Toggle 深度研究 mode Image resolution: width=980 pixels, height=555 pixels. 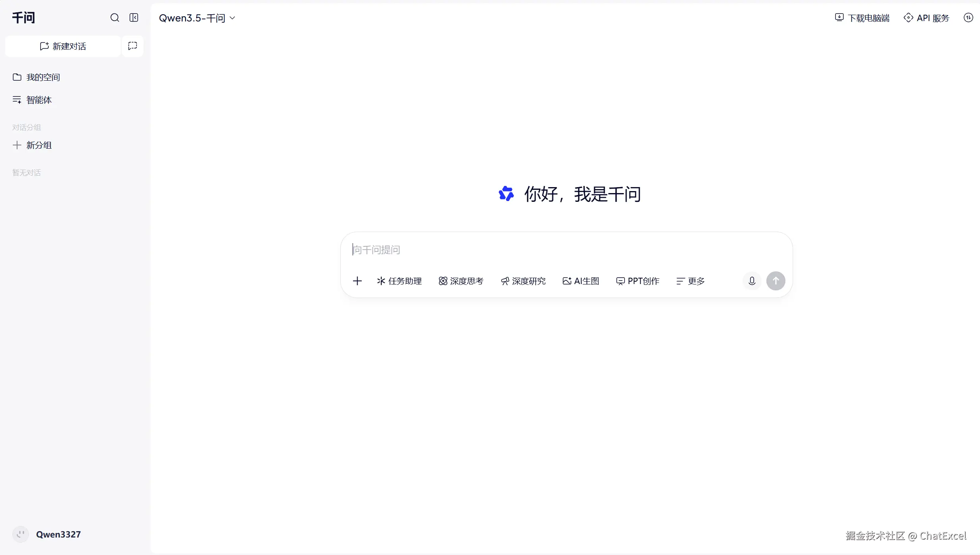[523, 281]
